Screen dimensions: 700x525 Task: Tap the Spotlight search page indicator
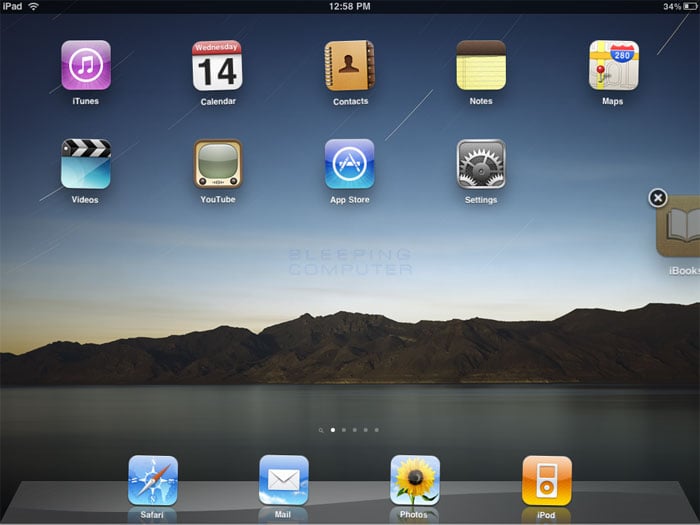(321, 430)
